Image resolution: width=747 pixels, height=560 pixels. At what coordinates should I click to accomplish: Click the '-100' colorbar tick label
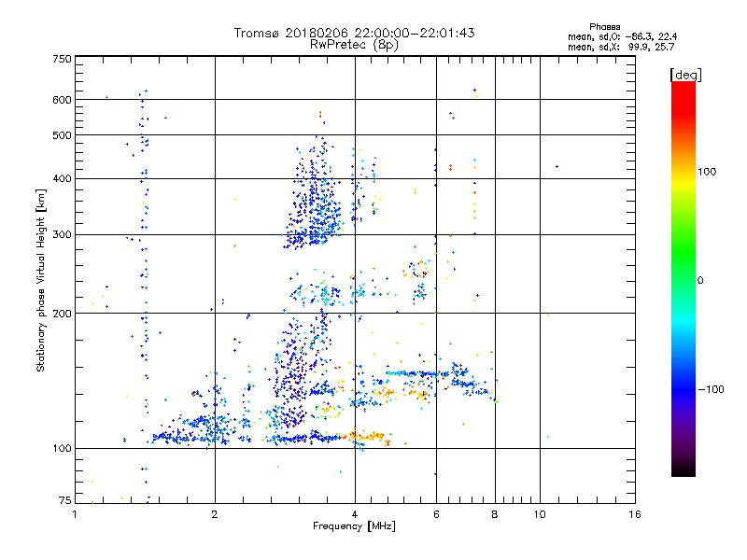[711, 389]
